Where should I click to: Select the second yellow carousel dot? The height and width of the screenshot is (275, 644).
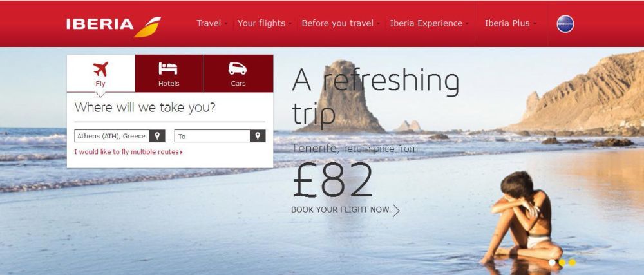tap(562, 262)
